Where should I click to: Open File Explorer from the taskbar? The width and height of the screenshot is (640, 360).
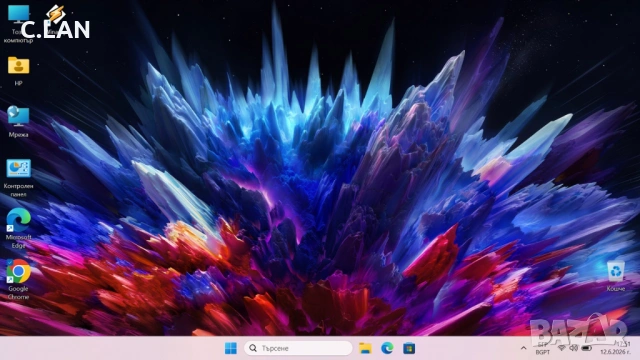(365, 348)
